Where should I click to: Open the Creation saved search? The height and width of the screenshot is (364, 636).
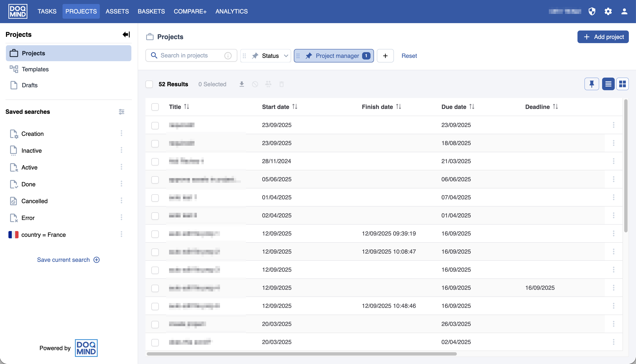point(33,134)
